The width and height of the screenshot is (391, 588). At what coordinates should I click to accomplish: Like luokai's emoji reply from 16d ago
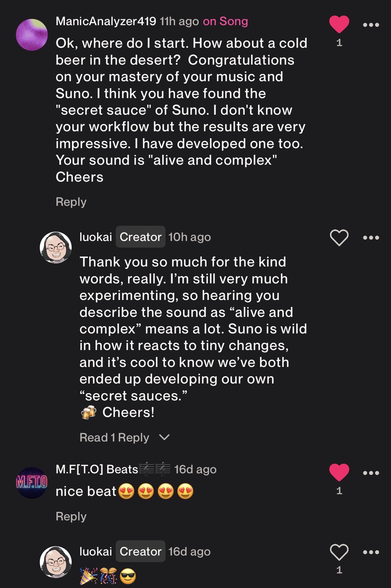pos(339,552)
